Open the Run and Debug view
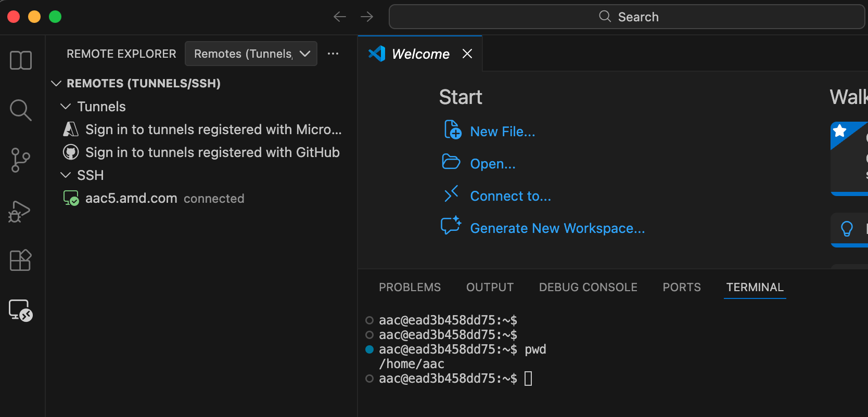868x417 pixels. pyautogui.click(x=21, y=211)
